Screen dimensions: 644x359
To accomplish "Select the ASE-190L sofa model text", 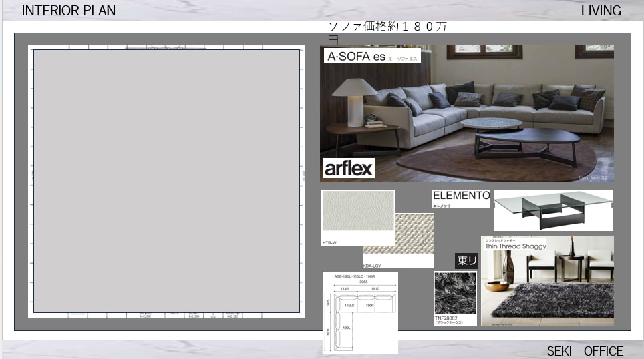I will coord(355,276).
